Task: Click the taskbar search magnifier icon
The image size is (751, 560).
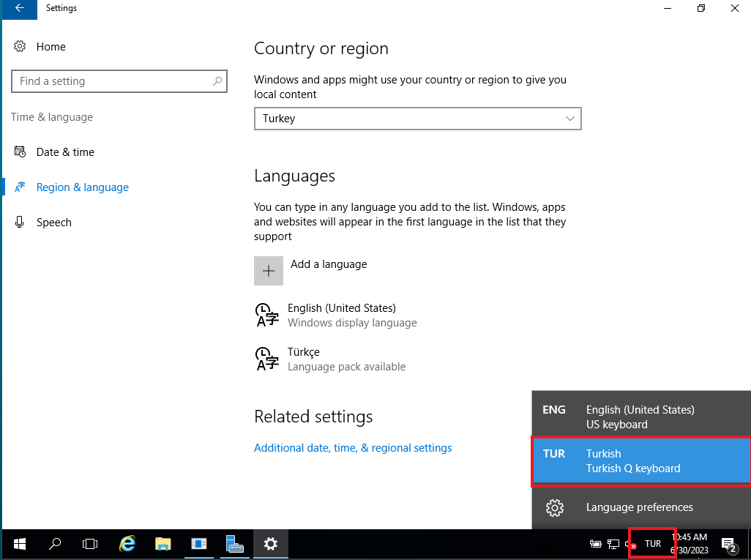Action: 55,544
